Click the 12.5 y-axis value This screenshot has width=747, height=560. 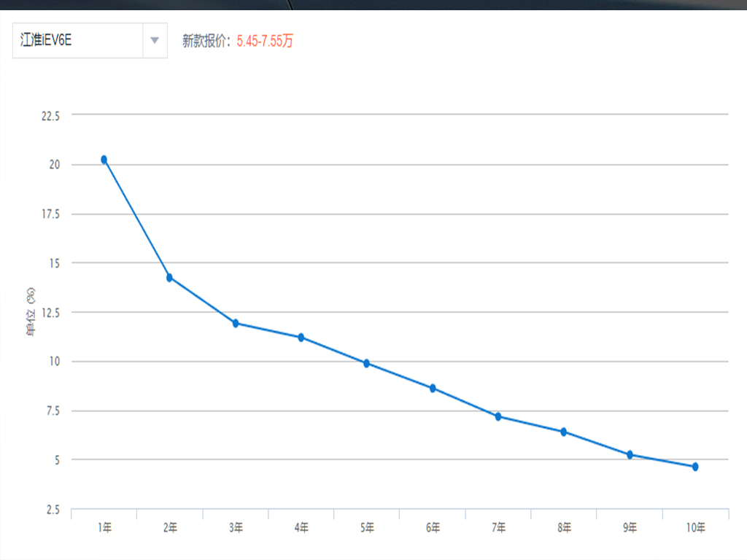coord(50,313)
